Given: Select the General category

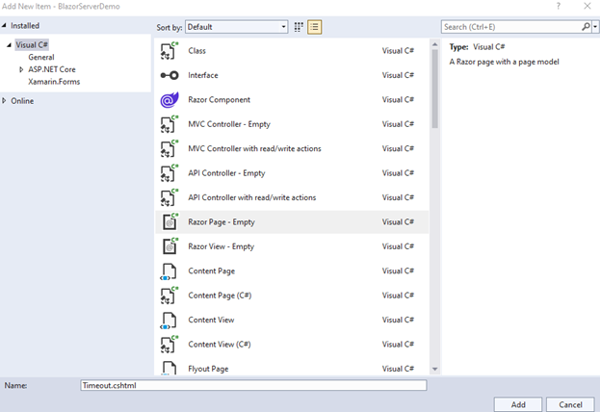Looking at the screenshot, I should 41,58.
